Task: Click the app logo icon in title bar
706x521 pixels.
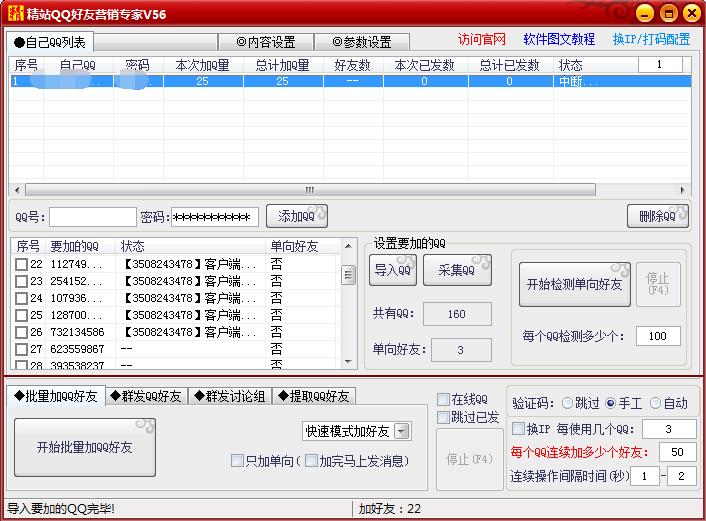Action: tap(15, 13)
